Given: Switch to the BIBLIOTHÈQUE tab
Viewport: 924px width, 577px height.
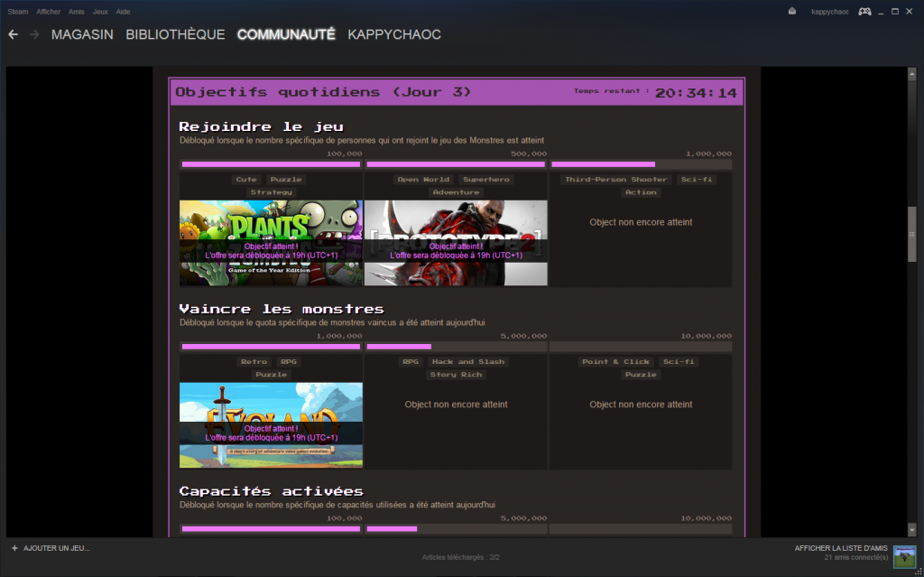Looking at the screenshot, I should [x=175, y=34].
